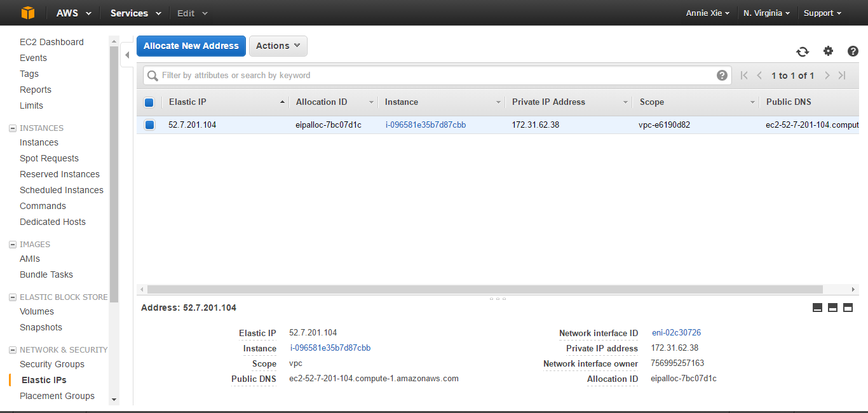
Task: Open Security Groups
Action: click(x=52, y=364)
